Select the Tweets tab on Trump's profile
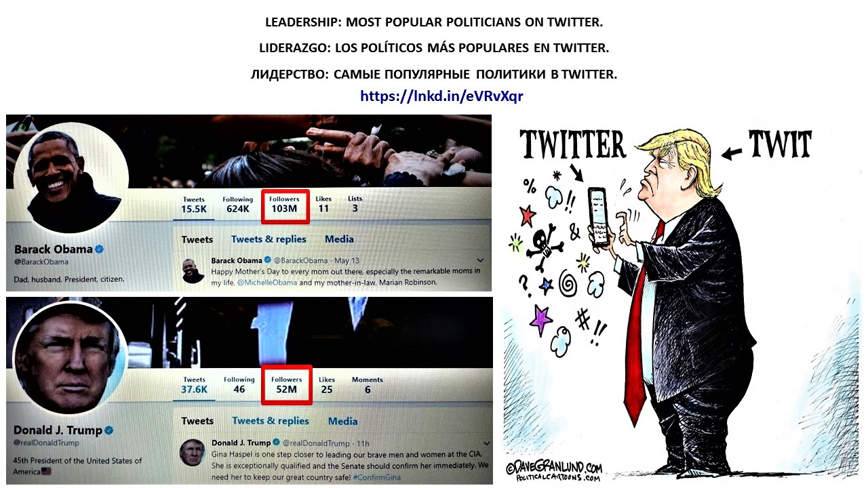868x488 pixels. (x=197, y=421)
